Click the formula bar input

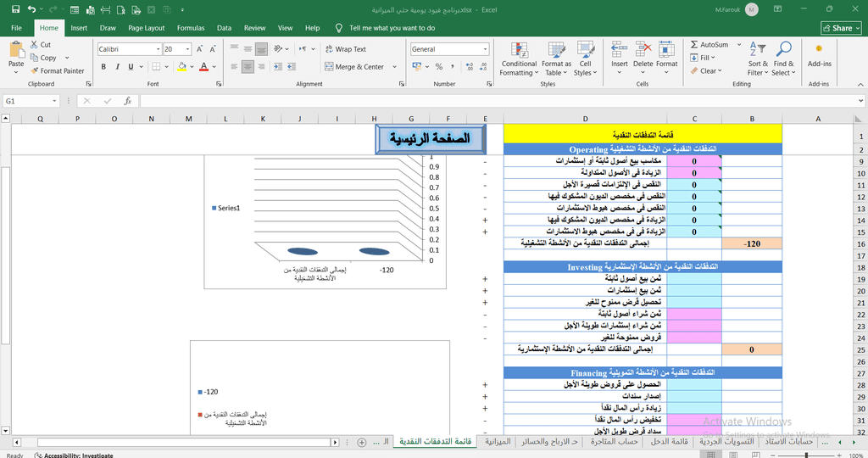click(498, 101)
